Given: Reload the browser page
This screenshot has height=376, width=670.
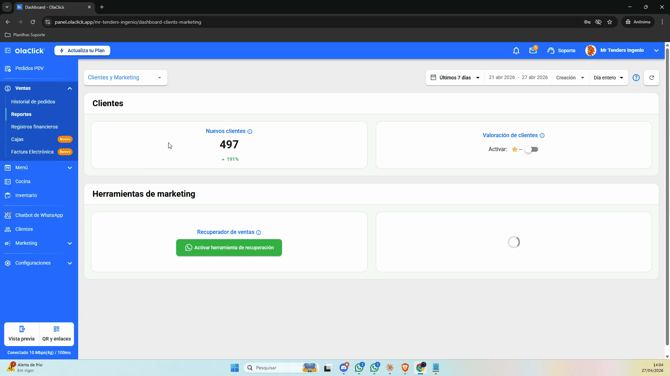Looking at the screenshot, I should tap(33, 22).
